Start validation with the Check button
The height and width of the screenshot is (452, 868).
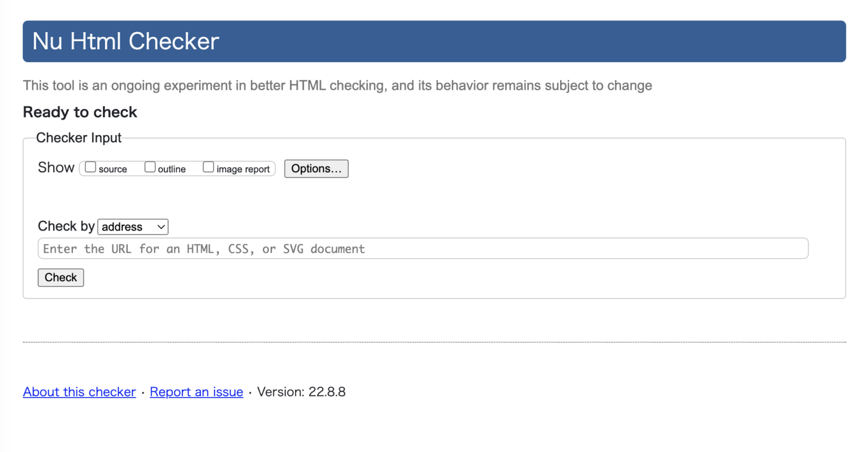pyautogui.click(x=60, y=277)
